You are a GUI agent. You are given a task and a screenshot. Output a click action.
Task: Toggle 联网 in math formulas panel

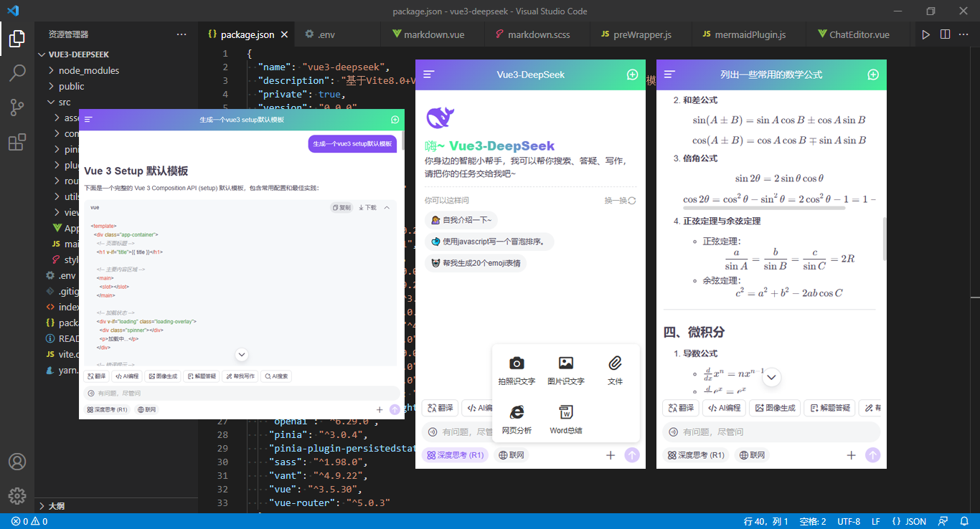[753, 455]
